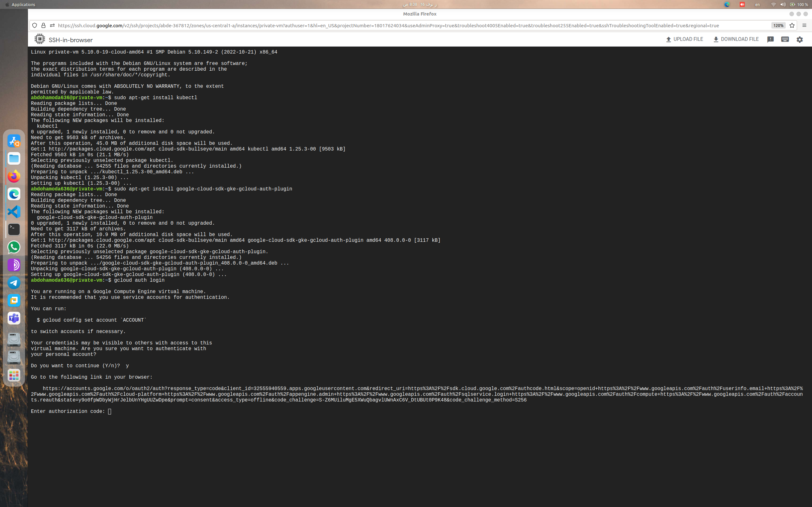812x507 pixels.
Task: Launch Firefox from the dock
Action: (x=14, y=176)
